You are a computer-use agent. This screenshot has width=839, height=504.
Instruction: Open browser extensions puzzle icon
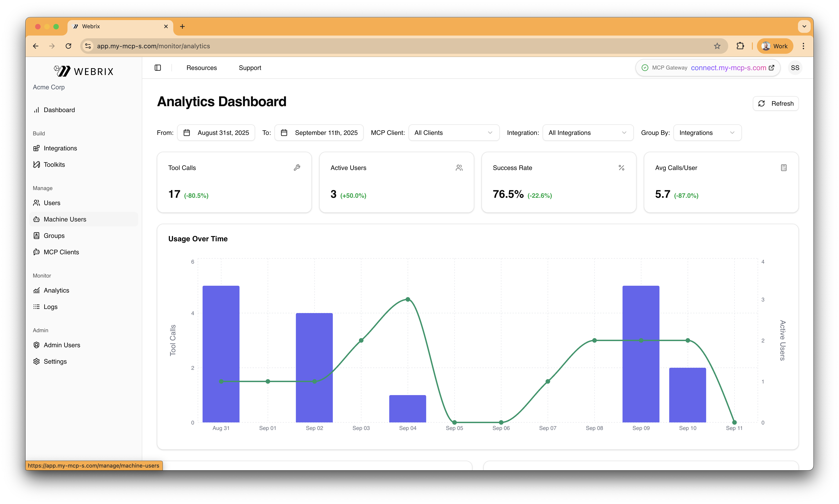pos(740,46)
